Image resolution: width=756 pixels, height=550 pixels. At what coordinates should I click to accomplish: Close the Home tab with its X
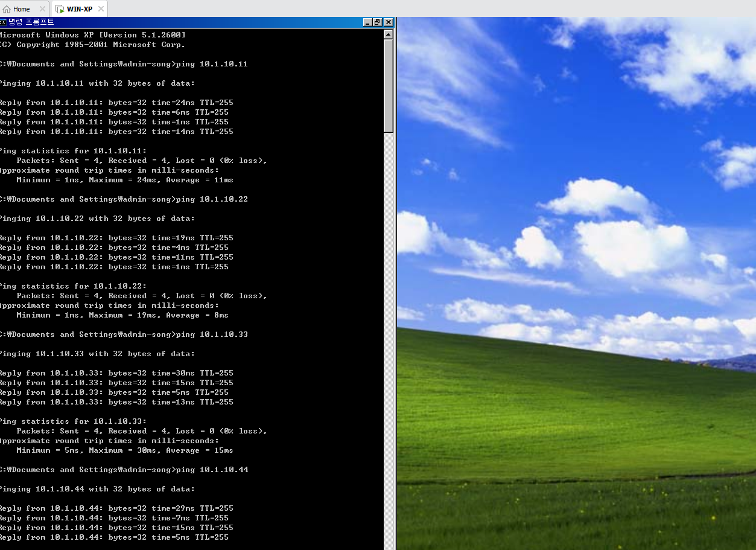tap(42, 9)
